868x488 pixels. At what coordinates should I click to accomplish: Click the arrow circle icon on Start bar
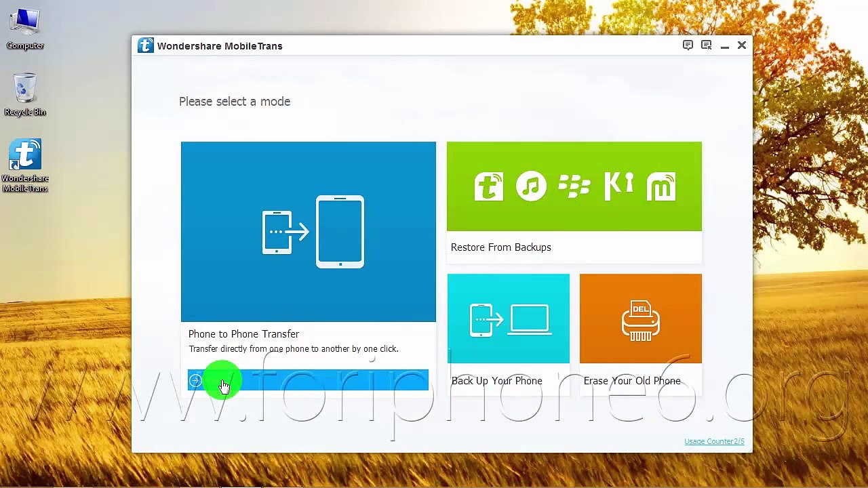pyautogui.click(x=195, y=381)
